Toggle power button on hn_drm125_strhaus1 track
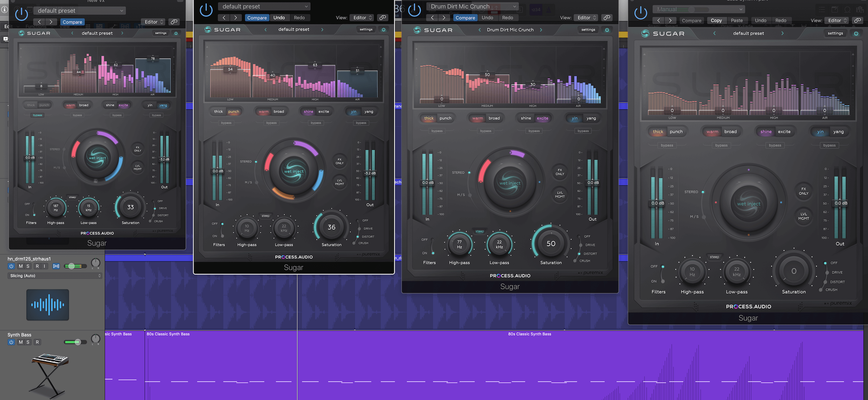Screen dimensions: 868x400 click(11, 266)
